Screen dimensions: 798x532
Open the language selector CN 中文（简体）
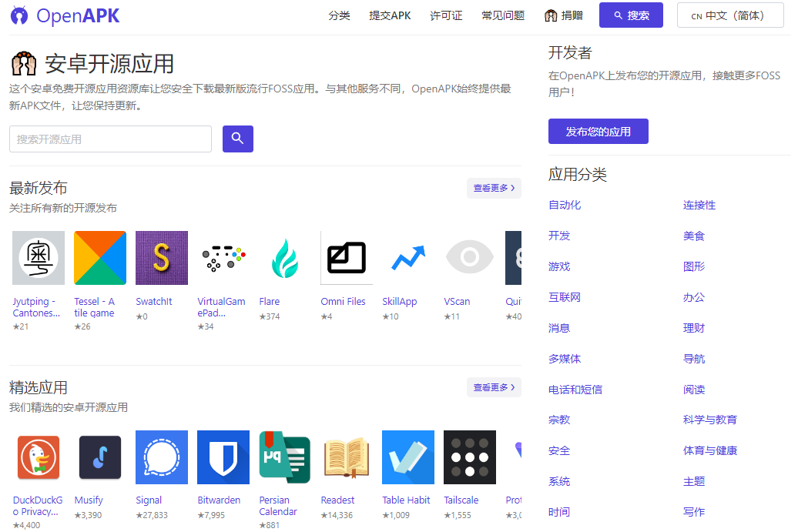[x=729, y=15]
